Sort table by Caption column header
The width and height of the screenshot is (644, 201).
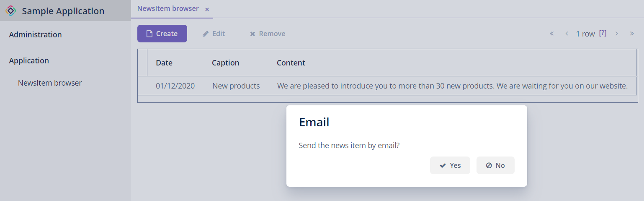225,63
